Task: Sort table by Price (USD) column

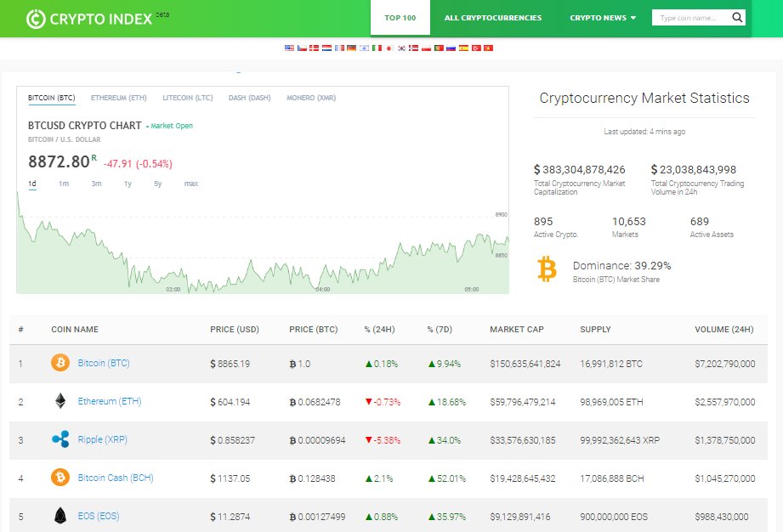Action: [235, 330]
